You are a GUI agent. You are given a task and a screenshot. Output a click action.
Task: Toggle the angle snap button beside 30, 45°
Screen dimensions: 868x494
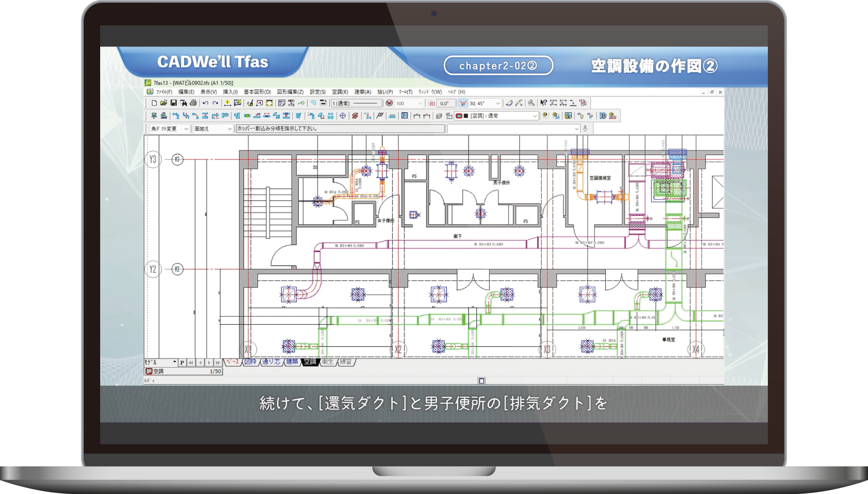tap(463, 103)
